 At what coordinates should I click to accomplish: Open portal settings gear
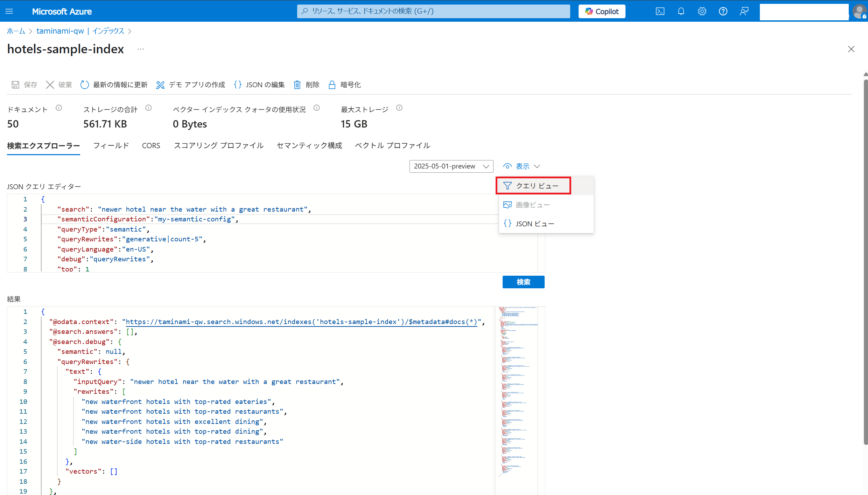pyautogui.click(x=702, y=11)
